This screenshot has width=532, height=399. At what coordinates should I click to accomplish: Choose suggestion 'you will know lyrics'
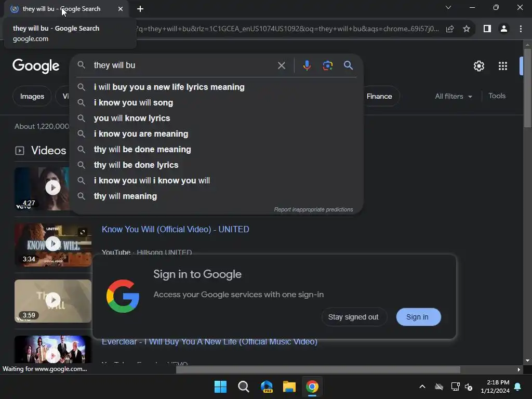pos(217,118)
